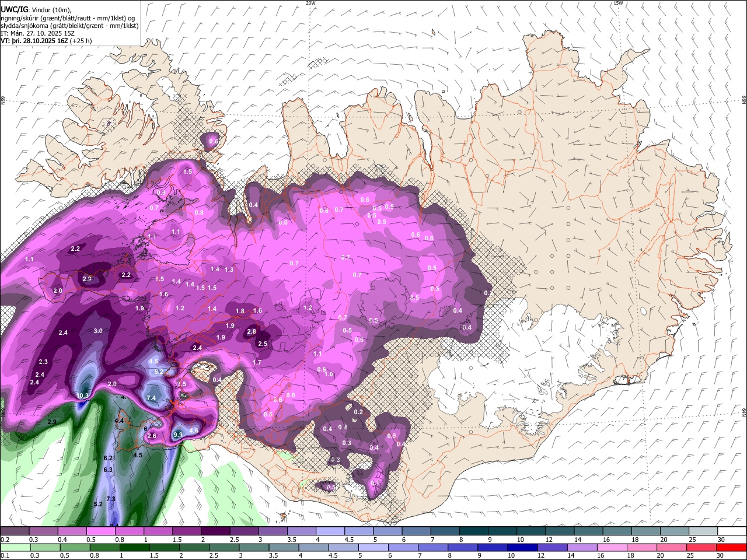Click the 'rigning/skúrir (grænt/blátt/rautt' header line
The width and height of the screenshot is (747, 560).
67,17
